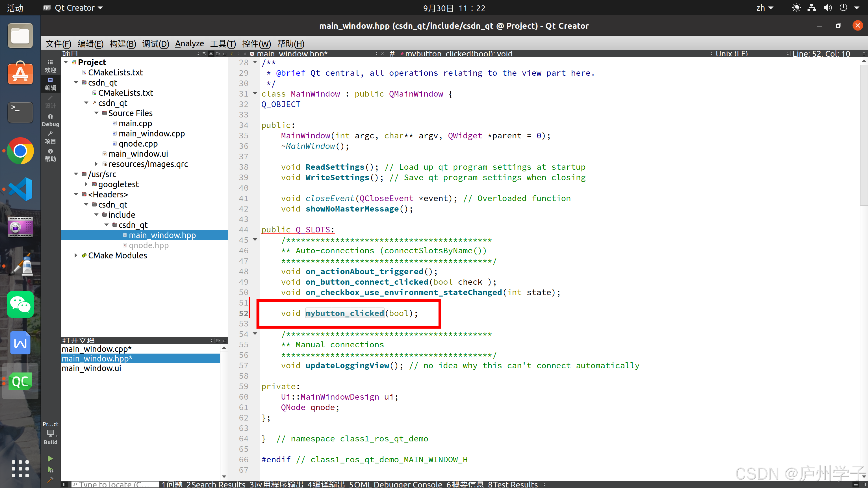Start debugging with the run-bug icon
The image size is (868, 488).
tap(50, 470)
